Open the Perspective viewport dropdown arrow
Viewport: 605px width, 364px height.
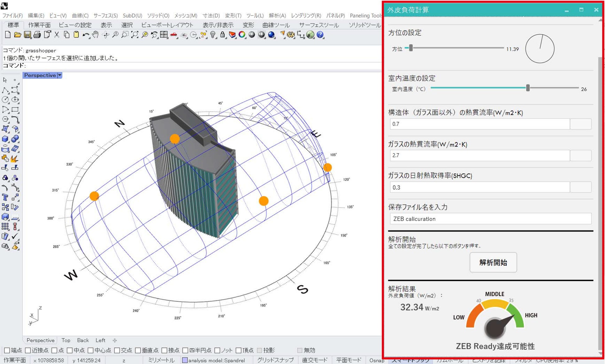coord(60,75)
